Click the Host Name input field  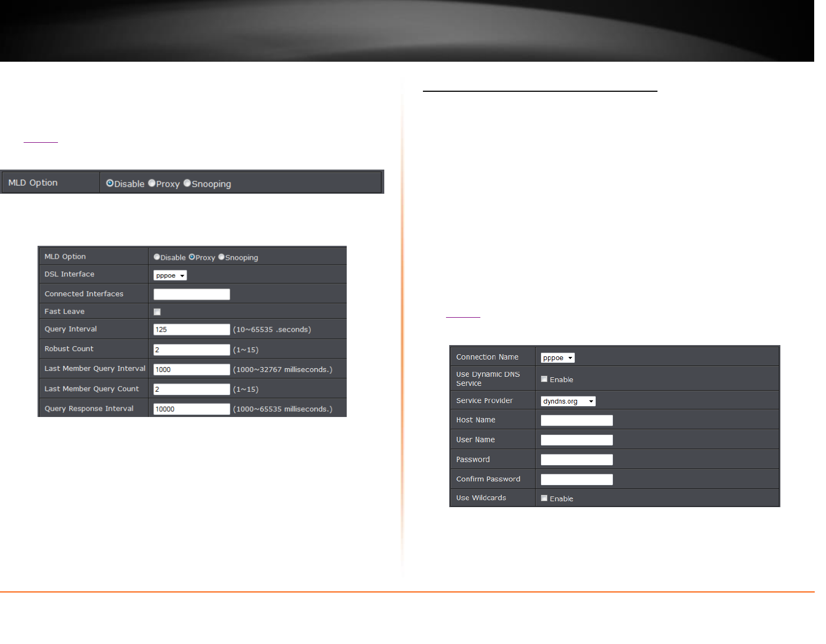577,420
